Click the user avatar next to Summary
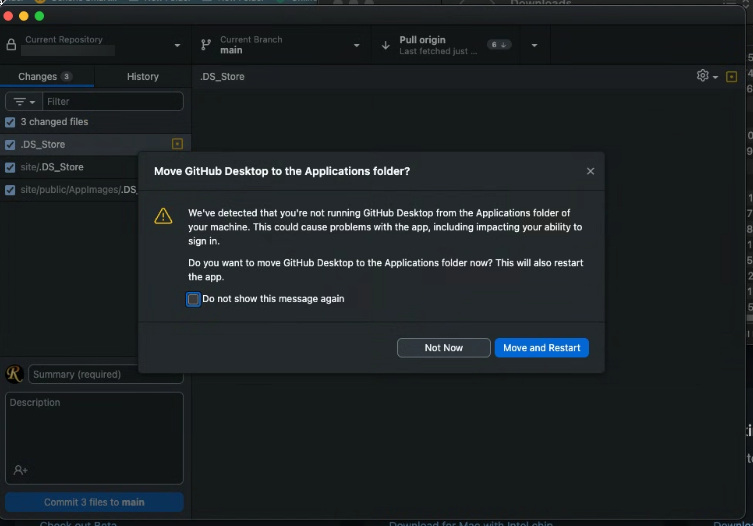This screenshot has width=753, height=526. point(14,374)
